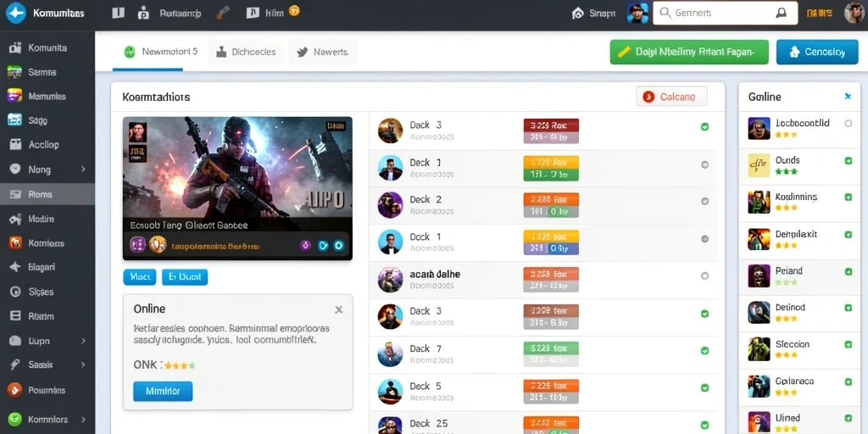
Task: Toggle the green checkbox next to Kodinnins
Action: 848,197
